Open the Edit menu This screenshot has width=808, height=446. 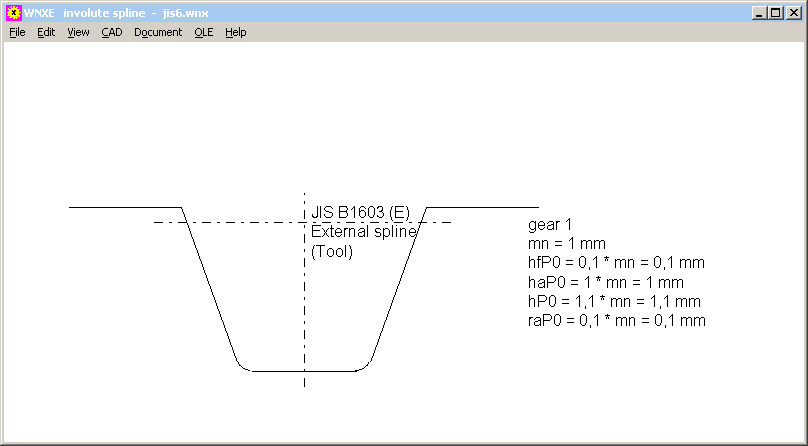point(46,32)
